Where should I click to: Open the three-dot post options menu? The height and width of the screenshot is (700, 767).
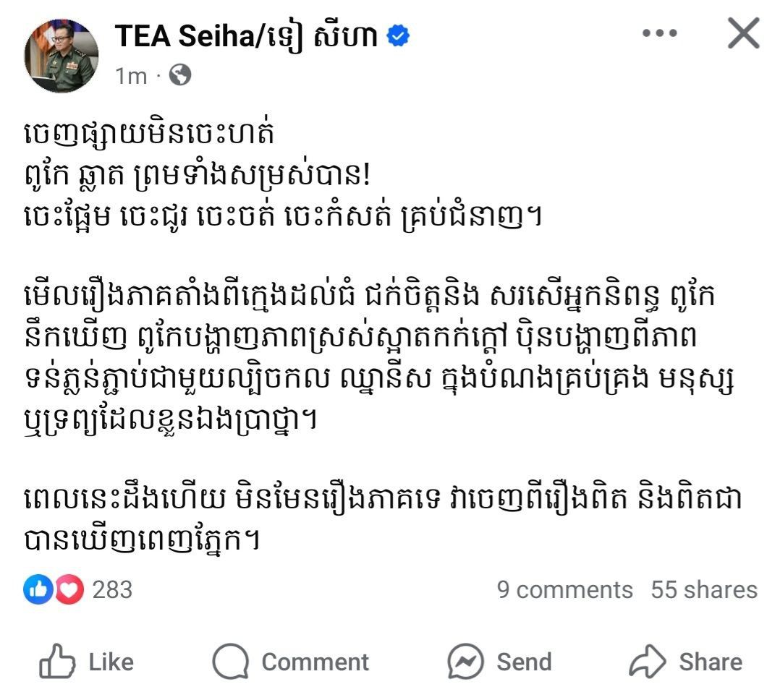point(659,33)
